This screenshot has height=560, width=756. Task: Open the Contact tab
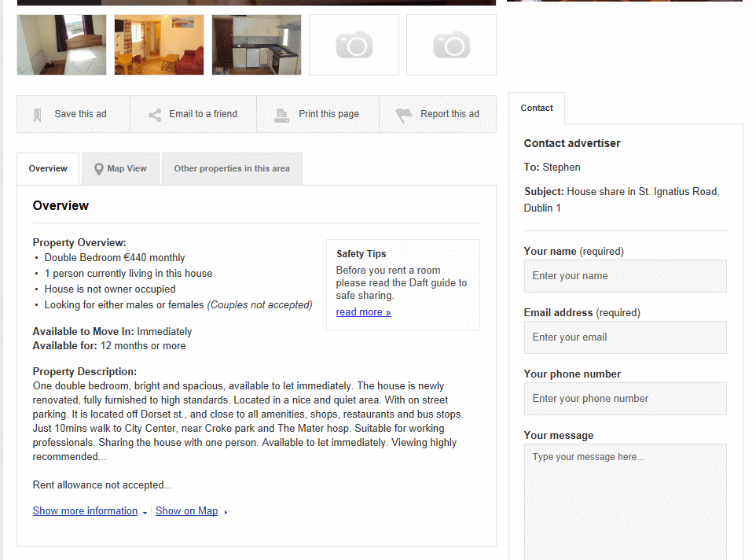pos(537,108)
